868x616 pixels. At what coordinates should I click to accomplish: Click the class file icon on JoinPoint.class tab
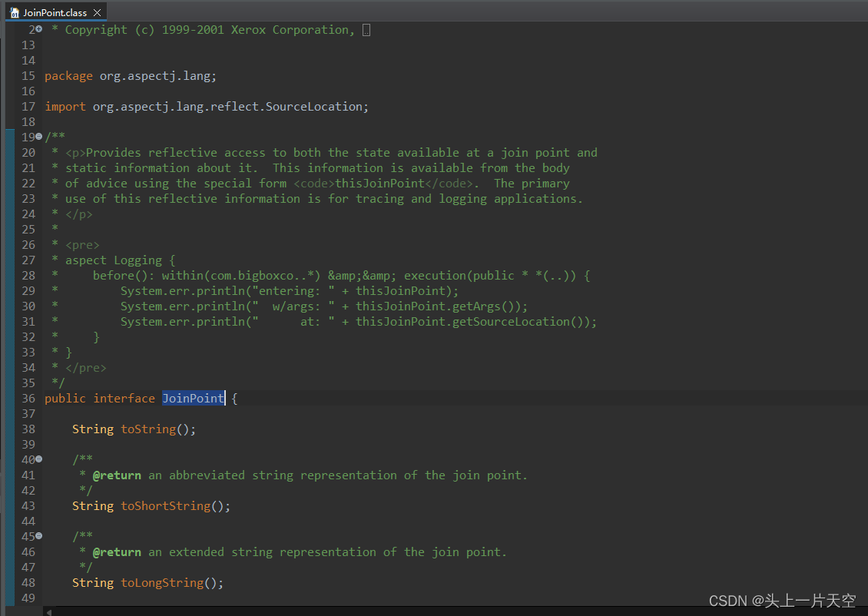(x=15, y=12)
